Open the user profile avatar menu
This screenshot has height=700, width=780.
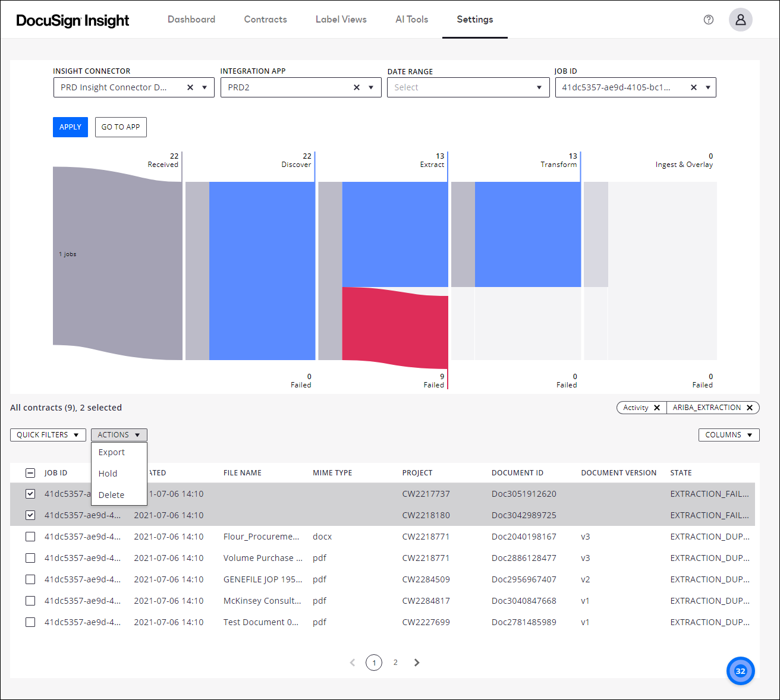[x=740, y=19]
